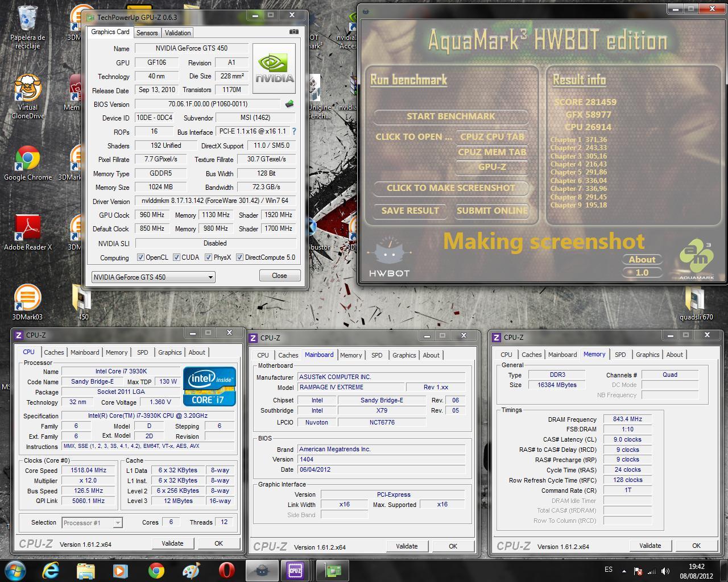Switch to the Validation tab in GPU-Z

(178, 33)
